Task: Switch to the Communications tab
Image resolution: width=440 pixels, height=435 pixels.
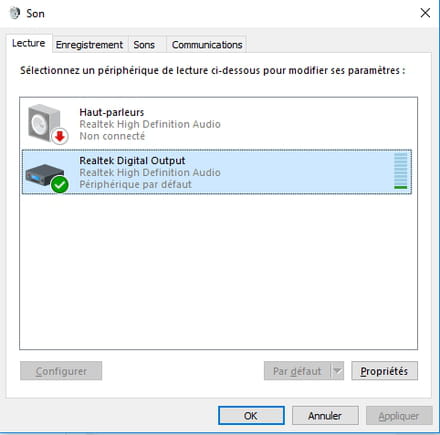Action: click(207, 45)
